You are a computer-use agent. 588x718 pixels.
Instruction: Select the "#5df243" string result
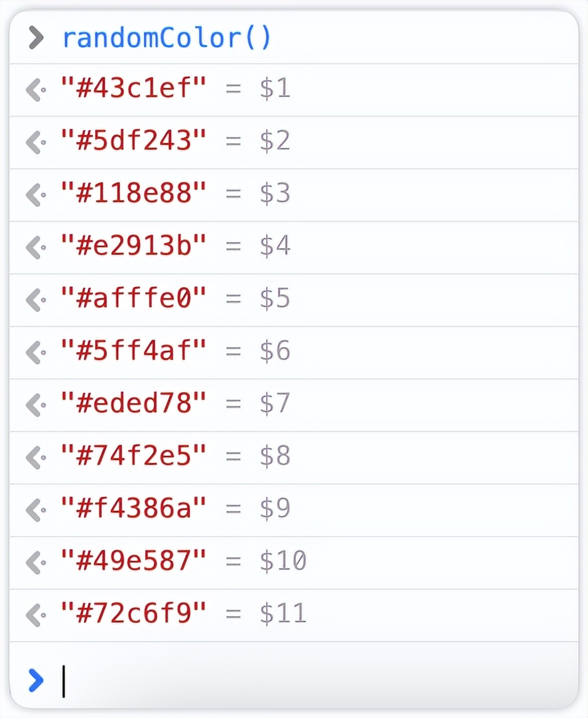[133, 142]
